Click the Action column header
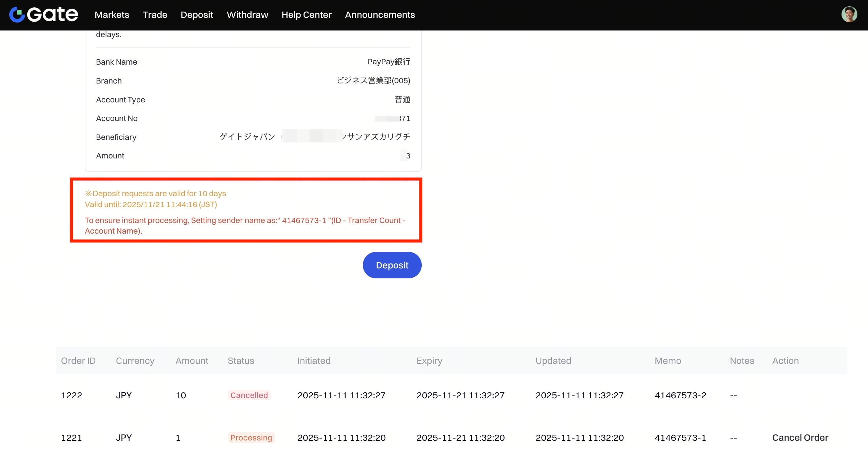The width and height of the screenshot is (868, 456). tap(785, 361)
